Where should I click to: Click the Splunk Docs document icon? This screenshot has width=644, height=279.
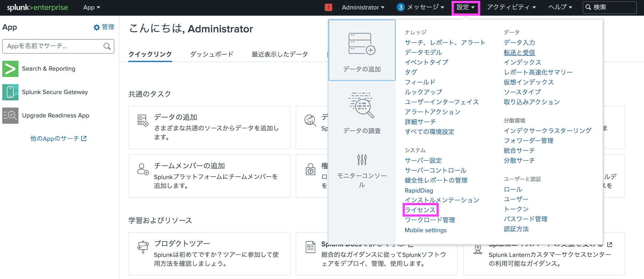(310, 247)
